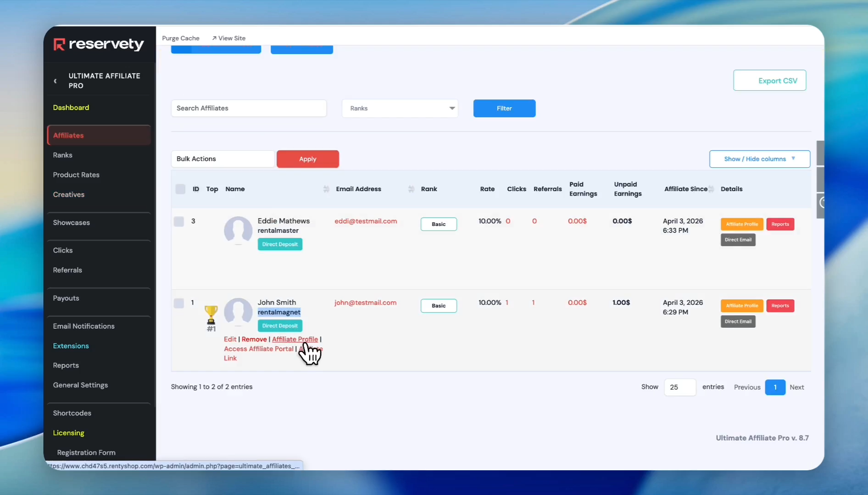Click the red Reports button for Eddie Mathews

780,224
